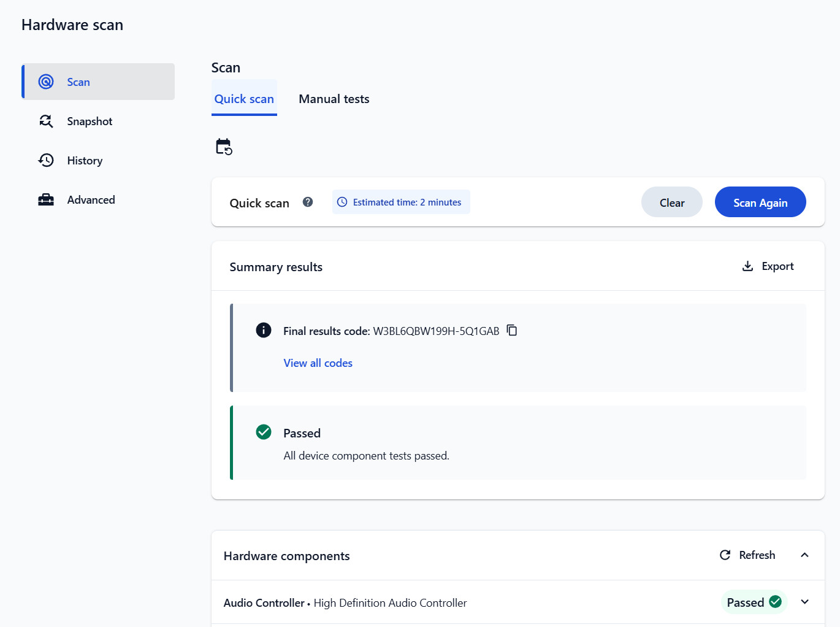The width and height of the screenshot is (840, 627).
Task: Click the Scan target icon in sidebar
Action: click(x=46, y=82)
